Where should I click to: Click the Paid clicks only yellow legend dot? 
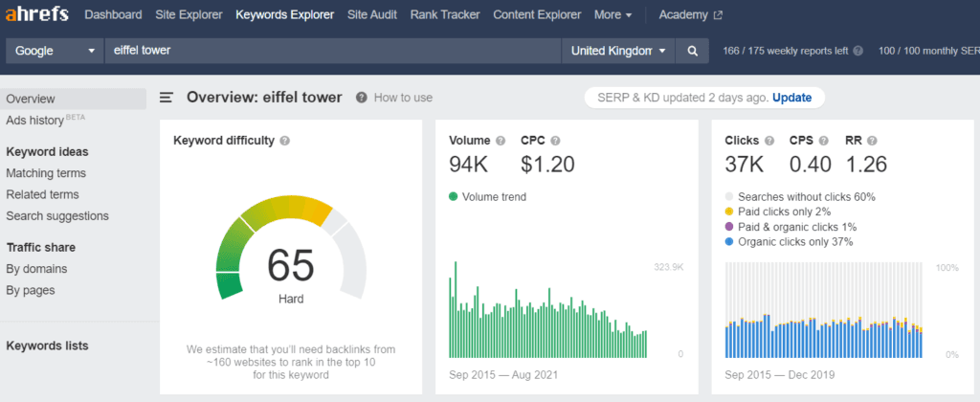point(729,212)
